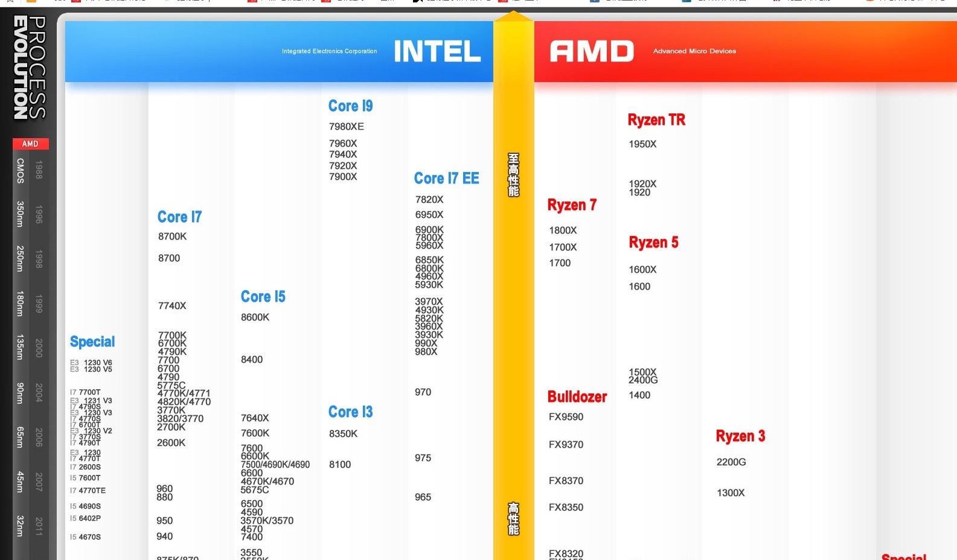
Task: Select the 6950X entry
Action: 429,215
